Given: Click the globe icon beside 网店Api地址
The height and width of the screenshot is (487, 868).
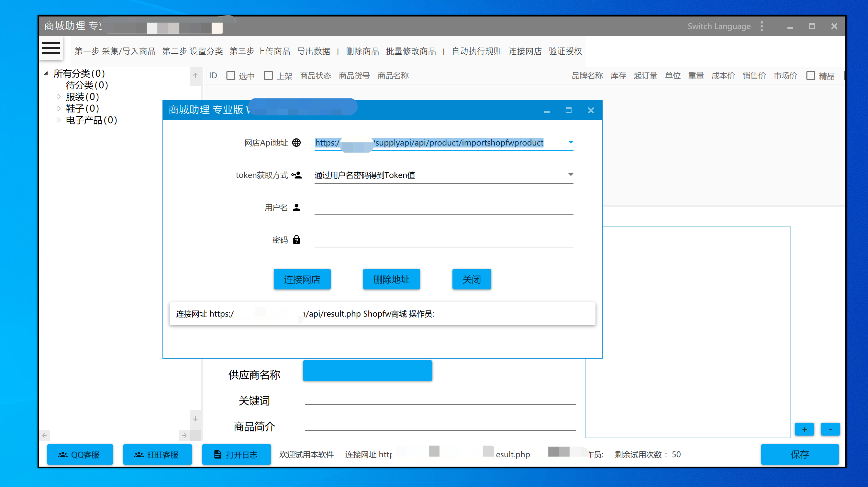Looking at the screenshot, I should pos(296,143).
